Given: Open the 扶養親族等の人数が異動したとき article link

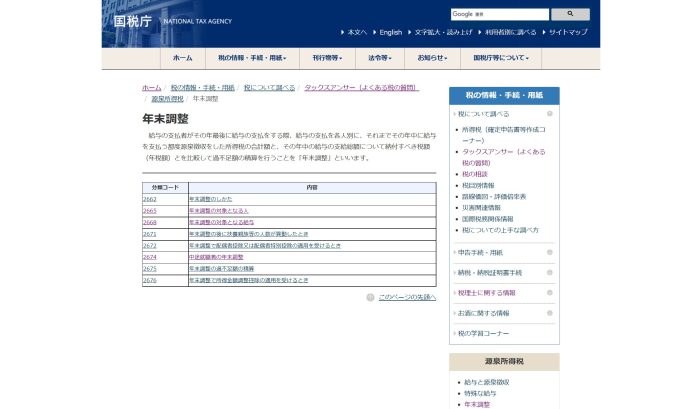Looking at the screenshot, I should click(x=249, y=234).
